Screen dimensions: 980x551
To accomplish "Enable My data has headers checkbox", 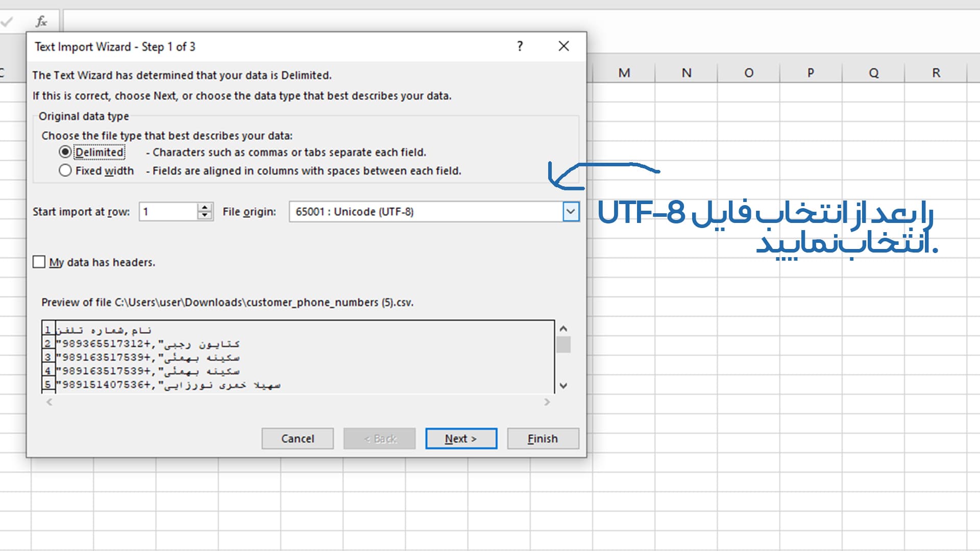I will point(40,262).
